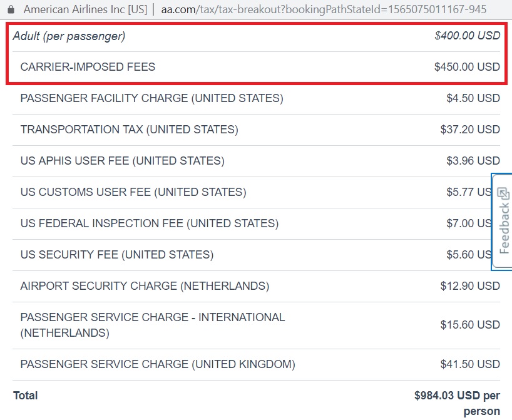Click PASSENGER FACILITY CHARGE (UNITED STATES) row
512x420 pixels.
coord(151,98)
